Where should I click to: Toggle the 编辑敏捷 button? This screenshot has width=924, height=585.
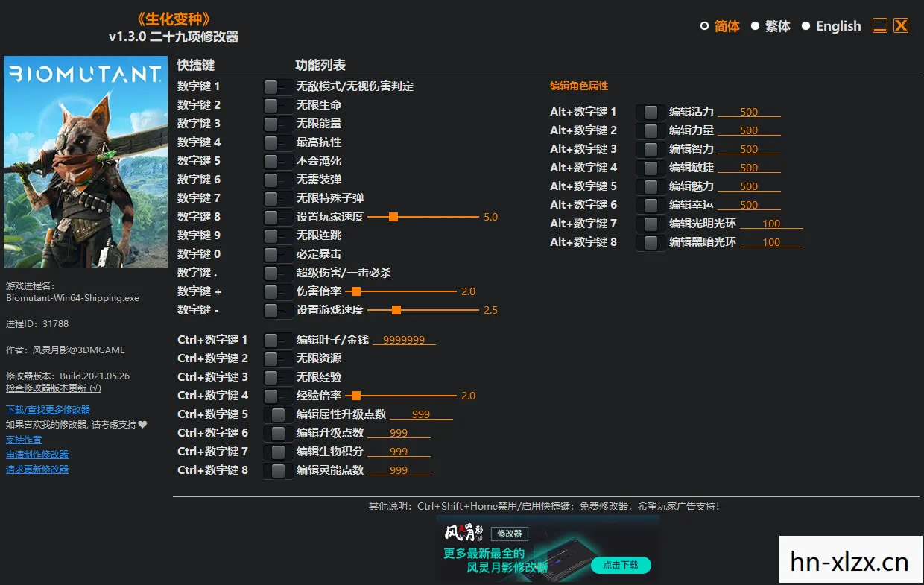pyautogui.click(x=651, y=168)
